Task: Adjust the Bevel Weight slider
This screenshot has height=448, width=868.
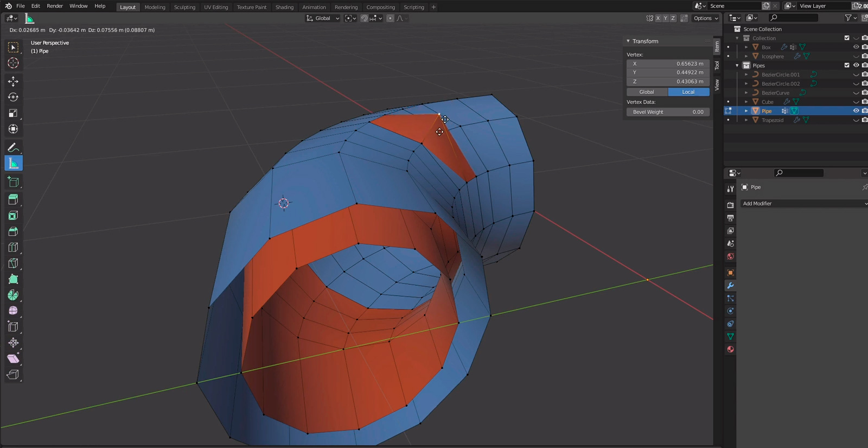Action: [668, 112]
